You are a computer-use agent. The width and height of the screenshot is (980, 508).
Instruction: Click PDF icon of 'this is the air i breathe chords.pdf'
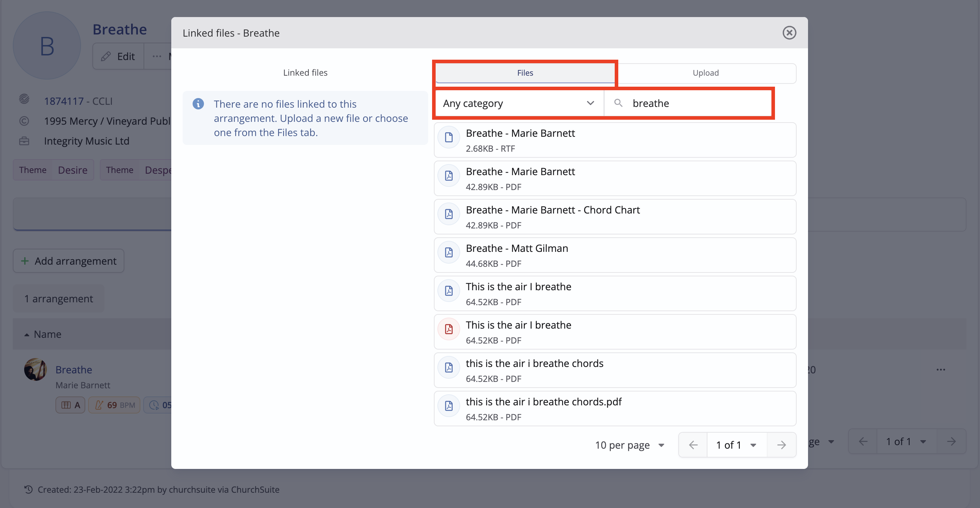(x=449, y=406)
